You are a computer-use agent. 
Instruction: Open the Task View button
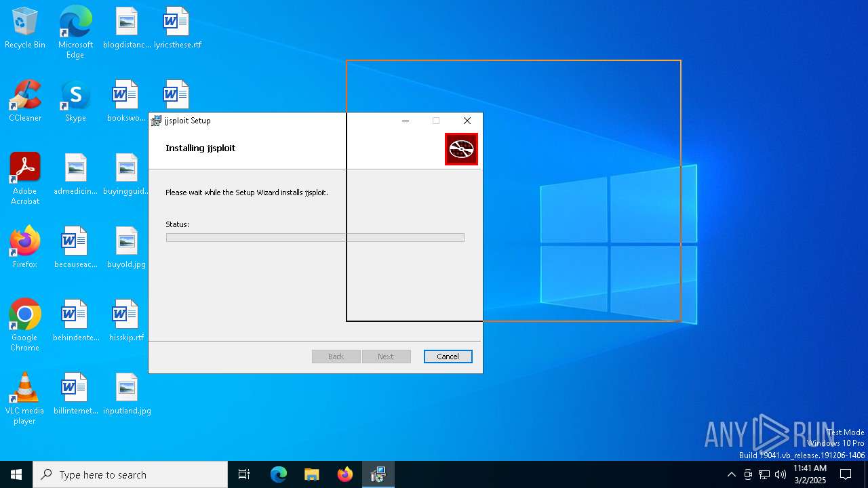click(244, 474)
